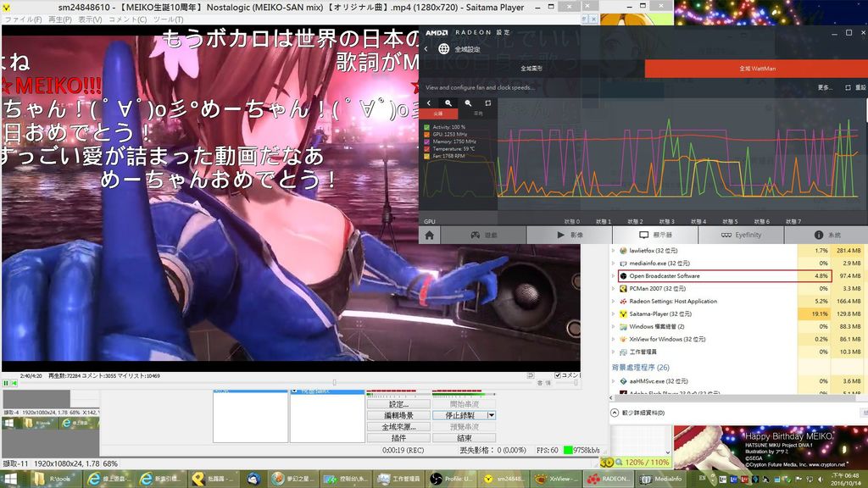Open the gamepad 遊戲 tab in Radeon
Image resolution: width=868 pixels, height=488 pixels.
483,236
